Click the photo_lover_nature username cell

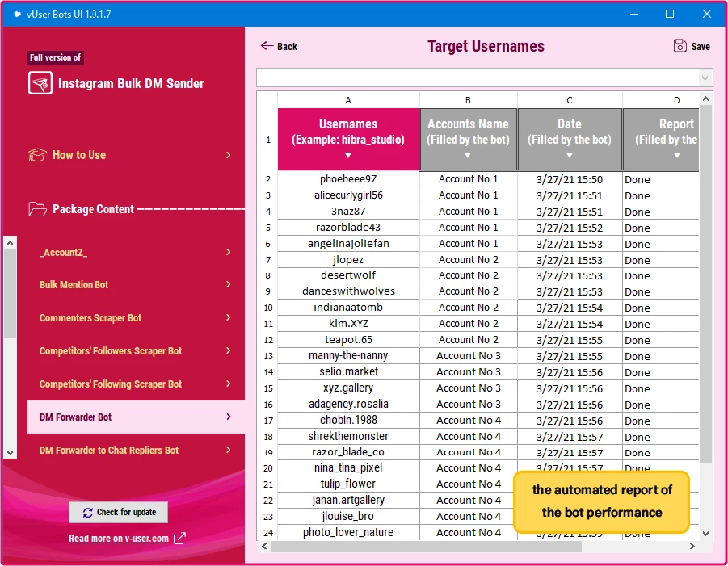(x=348, y=532)
